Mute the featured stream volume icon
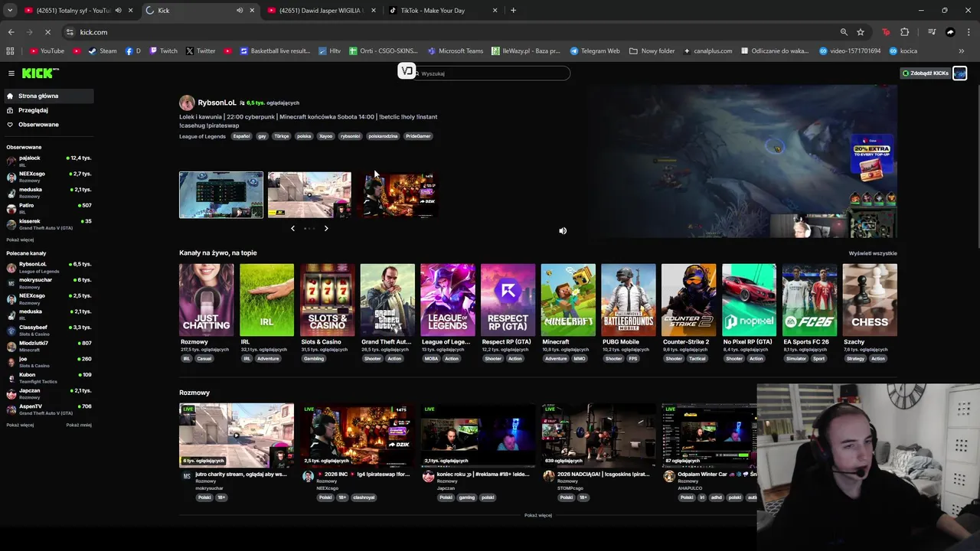 click(x=563, y=230)
